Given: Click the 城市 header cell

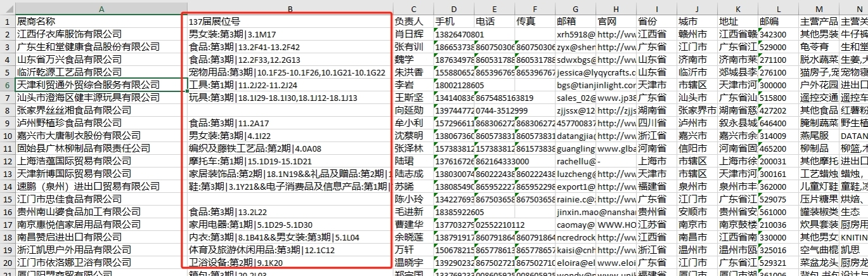Looking at the screenshot, I should pyautogui.click(x=697, y=21).
